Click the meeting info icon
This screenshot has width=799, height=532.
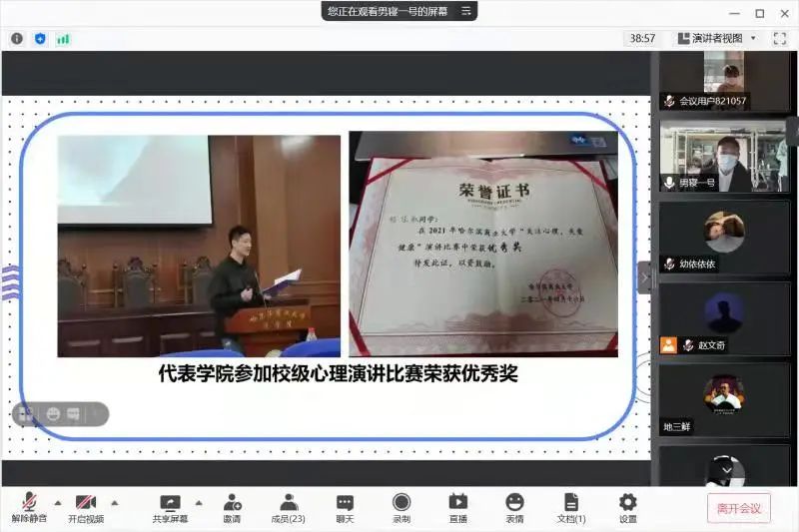(17, 38)
